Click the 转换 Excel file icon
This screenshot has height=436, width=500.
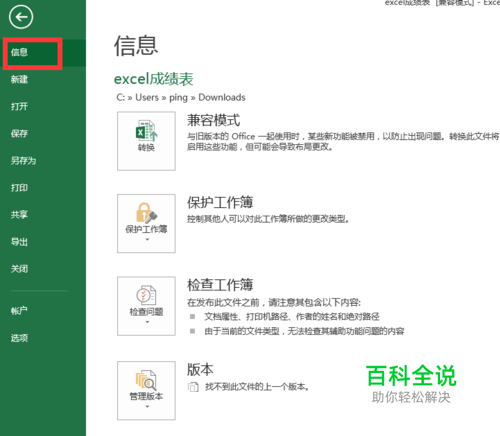click(x=146, y=131)
